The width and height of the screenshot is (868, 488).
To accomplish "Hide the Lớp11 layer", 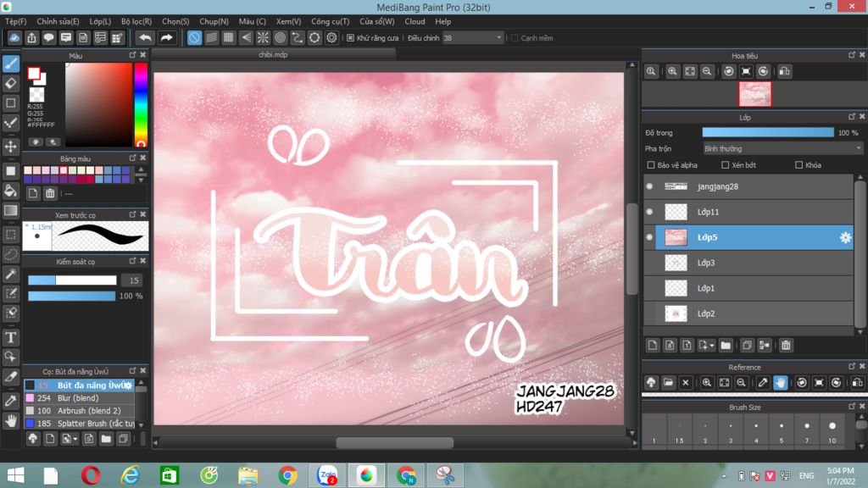I will [x=650, y=212].
